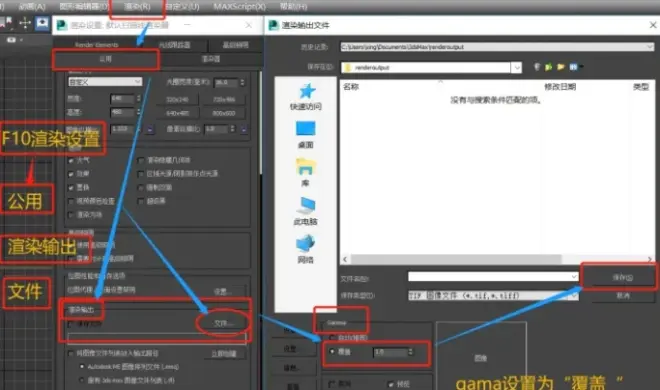Screen dimensions: 660x390
Task: Switch to the Renderer tab
Action: [x=210, y=59]
